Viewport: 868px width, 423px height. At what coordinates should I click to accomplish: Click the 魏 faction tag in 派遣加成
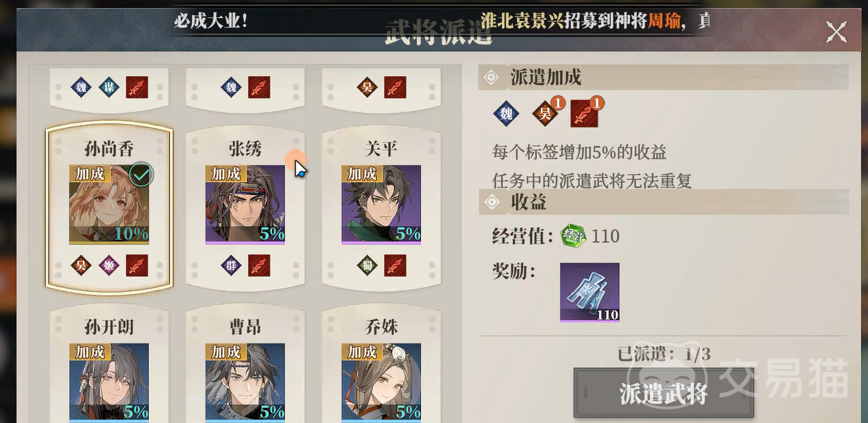pos(506,114)
